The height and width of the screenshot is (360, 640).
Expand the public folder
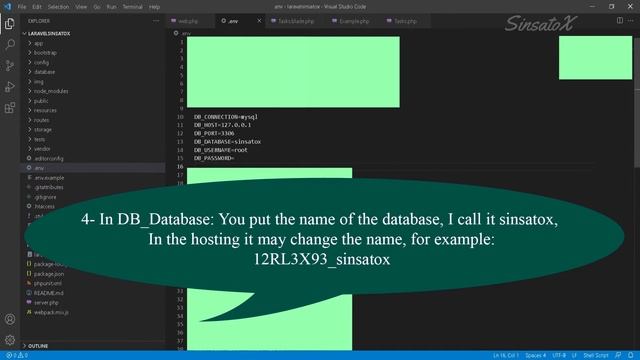pyautogui.click(x=41, y=101)
